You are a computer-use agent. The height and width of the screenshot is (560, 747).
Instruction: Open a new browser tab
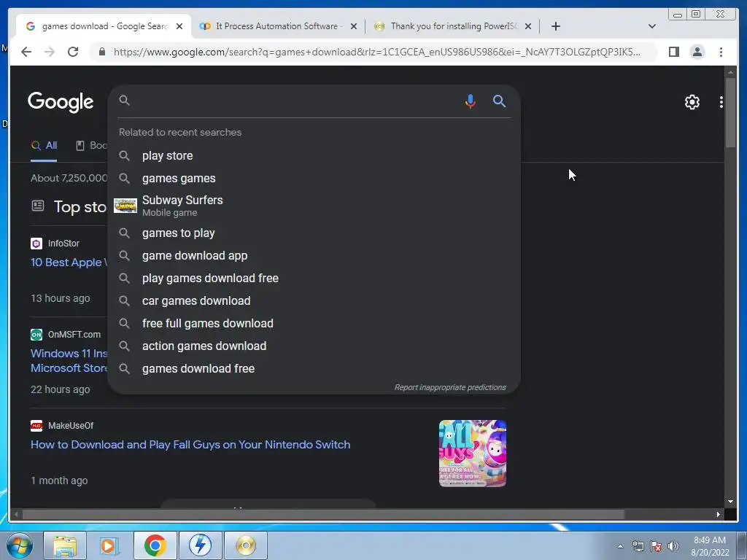pos(555,26)
